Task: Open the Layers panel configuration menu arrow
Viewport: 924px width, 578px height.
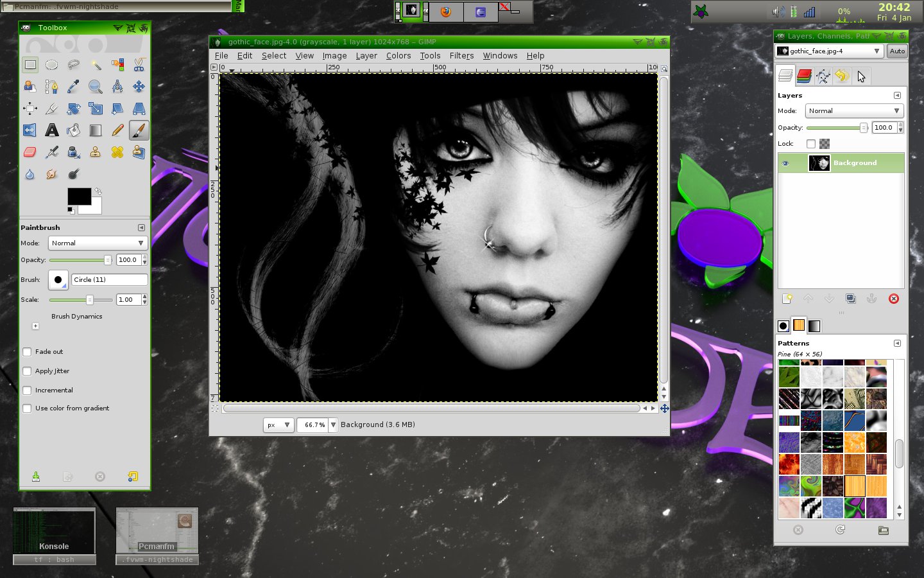Action: [897, 95]
